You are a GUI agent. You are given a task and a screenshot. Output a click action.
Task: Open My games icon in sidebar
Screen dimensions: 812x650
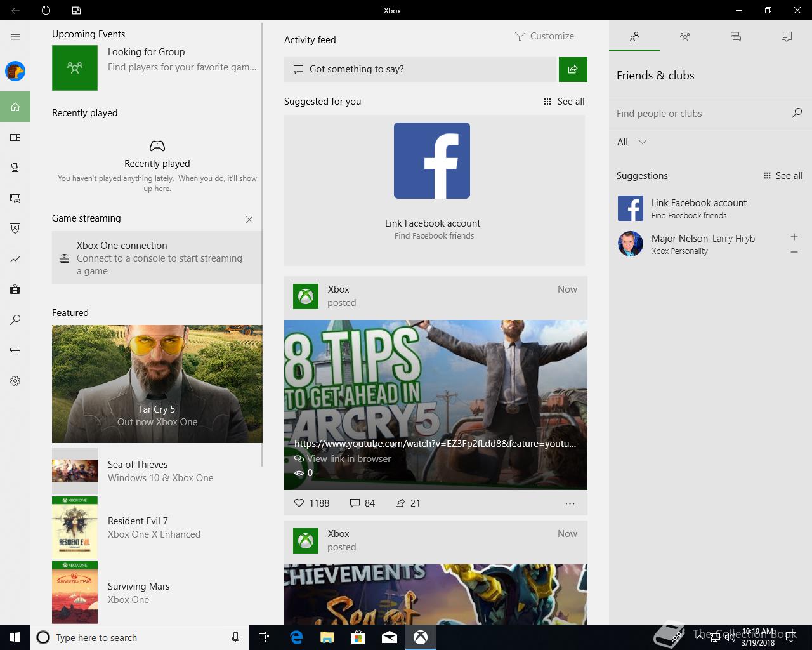pos(15,137)
